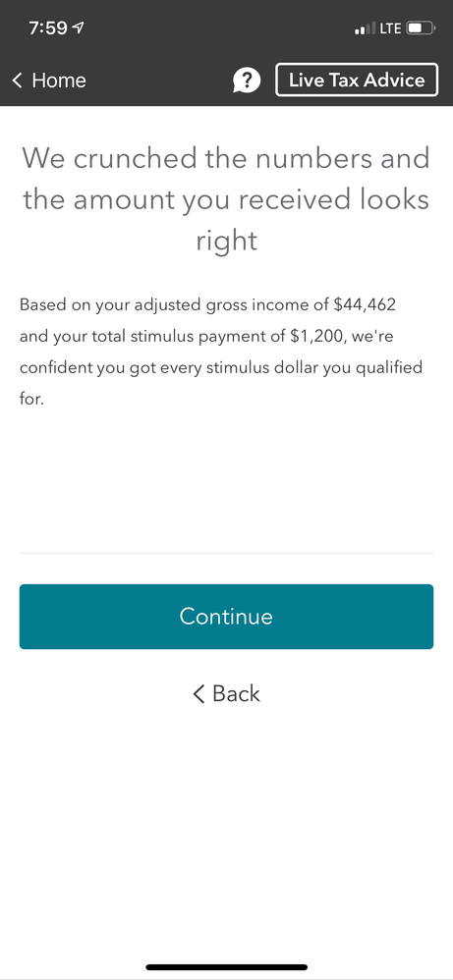This screenshot has height=980, width=453.
Task: Tap the Live Tax Advice button
Action: pyautogui.click(x=357, y=80)
